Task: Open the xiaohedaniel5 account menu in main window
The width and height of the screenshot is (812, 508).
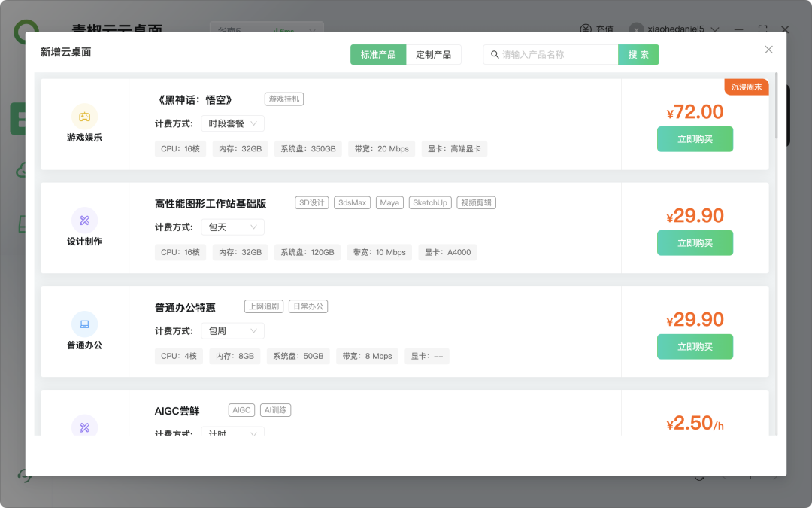Action: pos(715,29)
